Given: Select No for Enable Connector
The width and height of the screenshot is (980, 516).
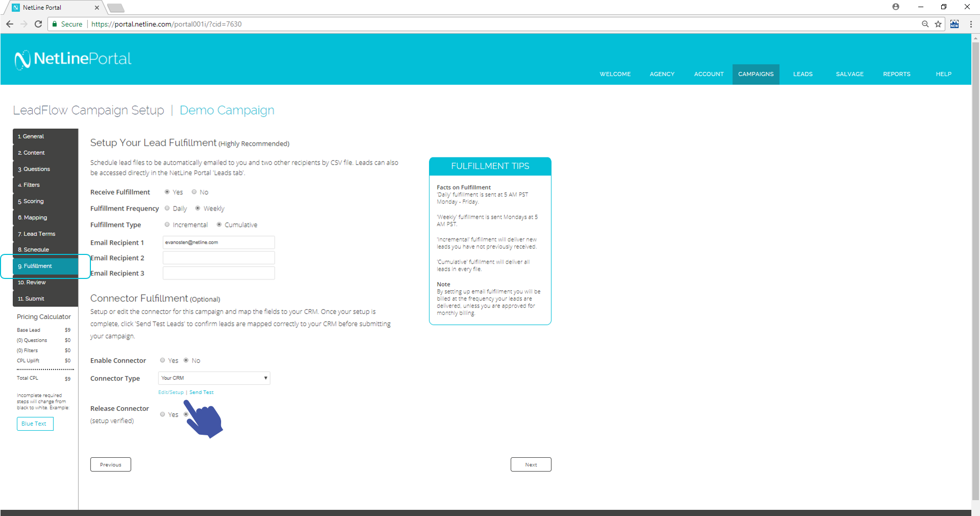Looking at the screenshot, I should coord(186,361).
